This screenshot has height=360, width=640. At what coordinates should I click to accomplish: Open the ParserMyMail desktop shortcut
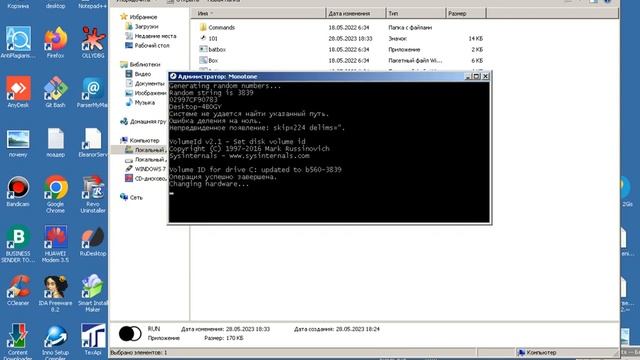click(92, 92)
